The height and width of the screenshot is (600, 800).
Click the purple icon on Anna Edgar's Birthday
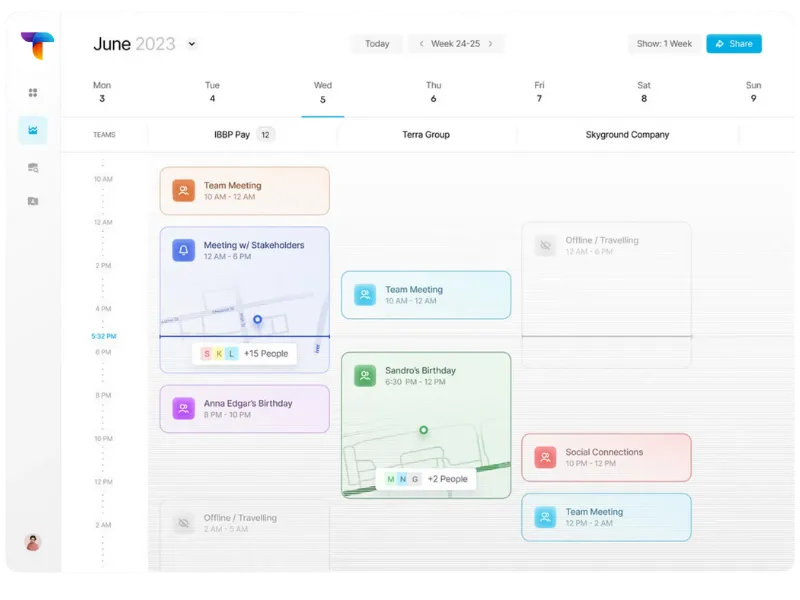coord(183,408)
